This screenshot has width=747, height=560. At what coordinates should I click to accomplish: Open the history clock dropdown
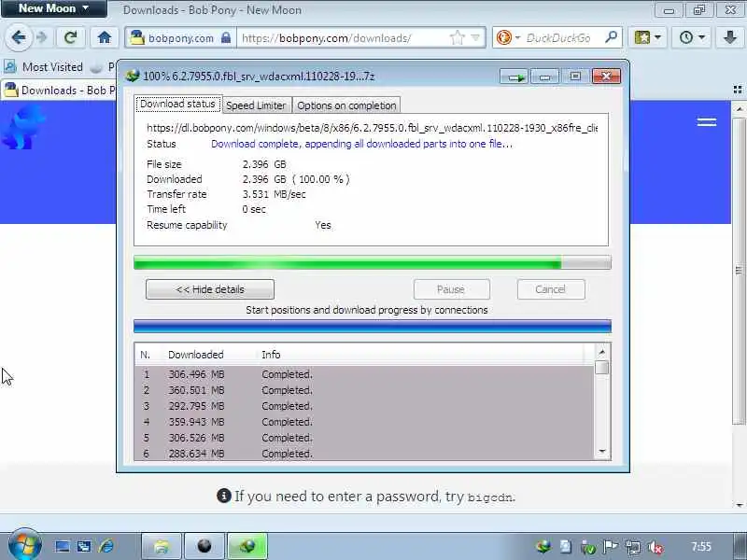(691, 37)
